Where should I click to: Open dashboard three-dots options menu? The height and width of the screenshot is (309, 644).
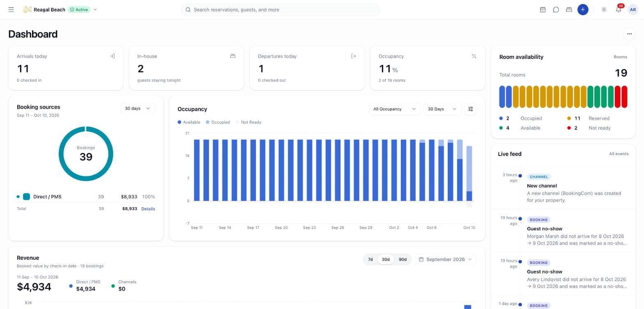click(x=629, y=34)
